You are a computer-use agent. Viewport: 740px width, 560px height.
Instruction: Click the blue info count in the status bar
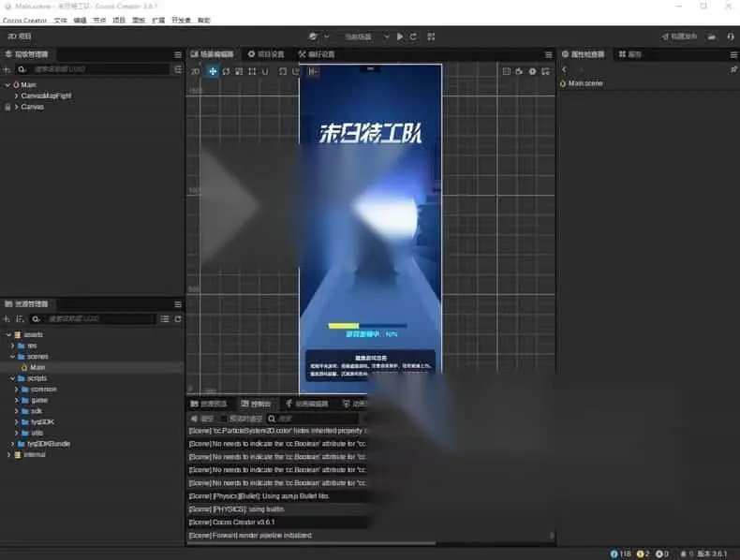(x=621, y=553)
